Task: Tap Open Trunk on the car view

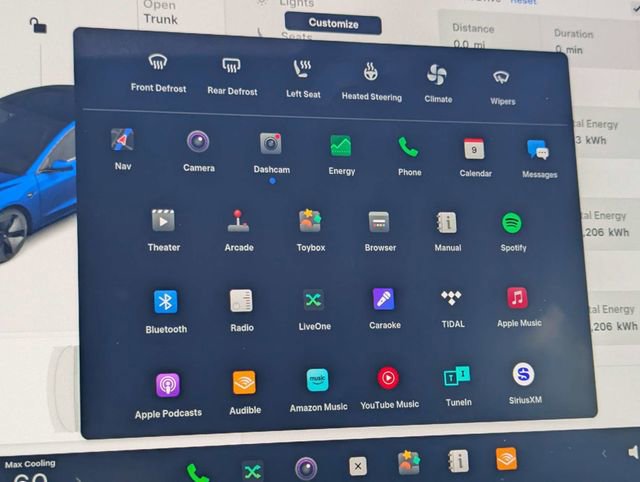Action: 159,12
